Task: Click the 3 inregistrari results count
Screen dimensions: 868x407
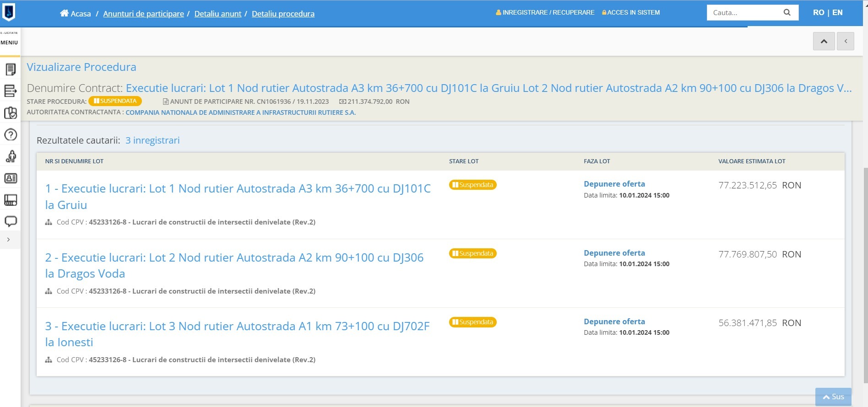Action: click(152, 140)
